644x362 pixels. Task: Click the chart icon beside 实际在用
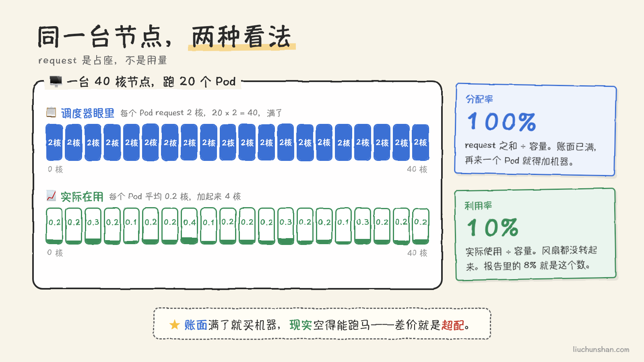(x=51, y=196)
